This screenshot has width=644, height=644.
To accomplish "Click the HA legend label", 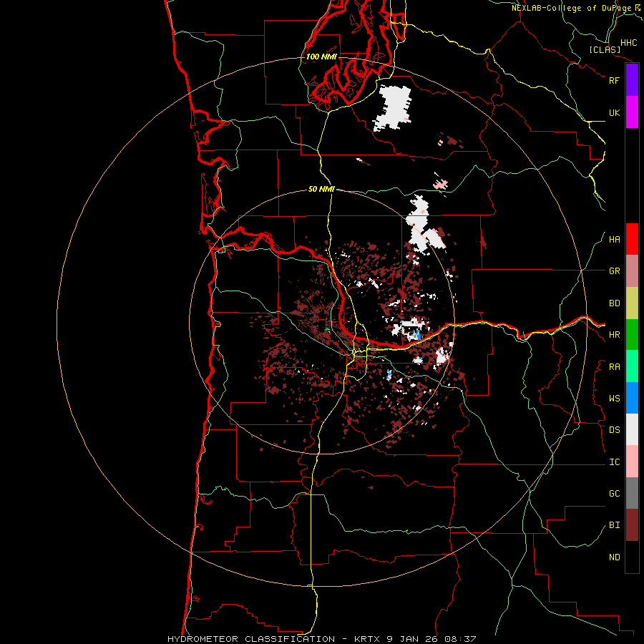I will (x=614, y=240).
